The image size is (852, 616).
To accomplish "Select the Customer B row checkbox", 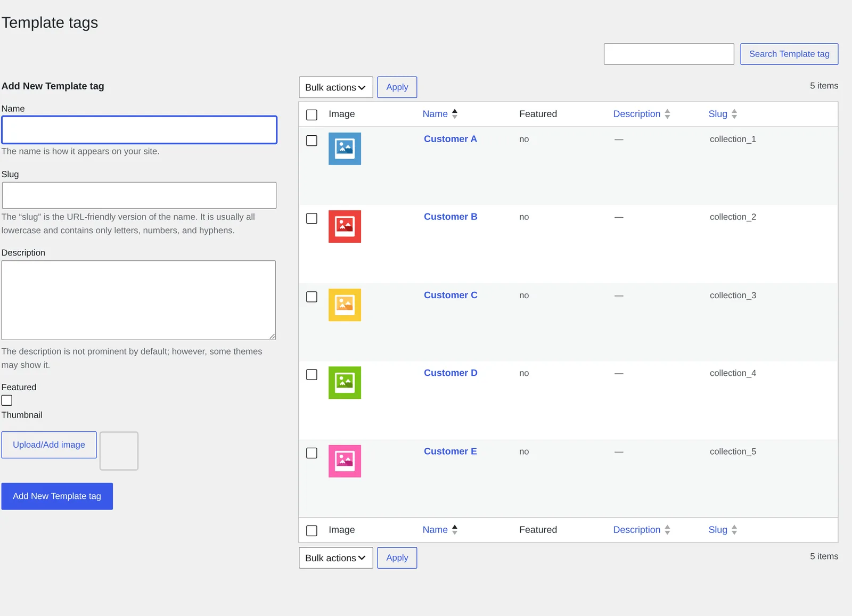I will click(x=312, y=218).
